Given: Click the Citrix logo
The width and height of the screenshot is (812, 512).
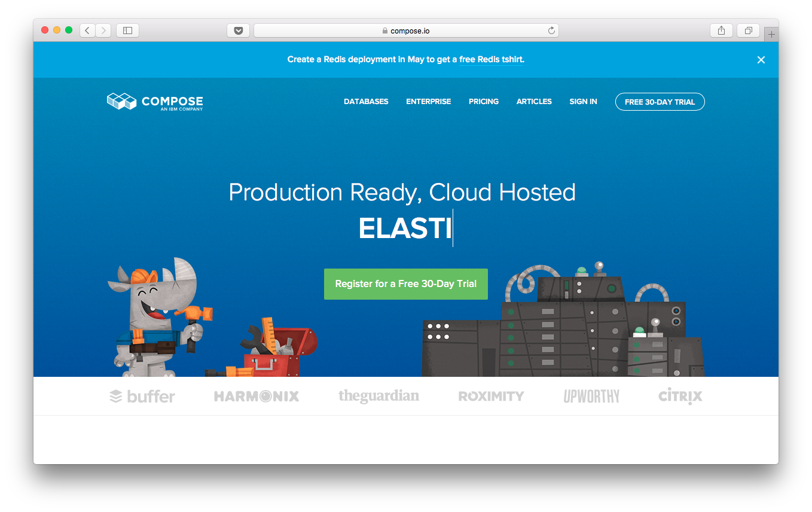Looking at the screenshot, I should 680,396.
